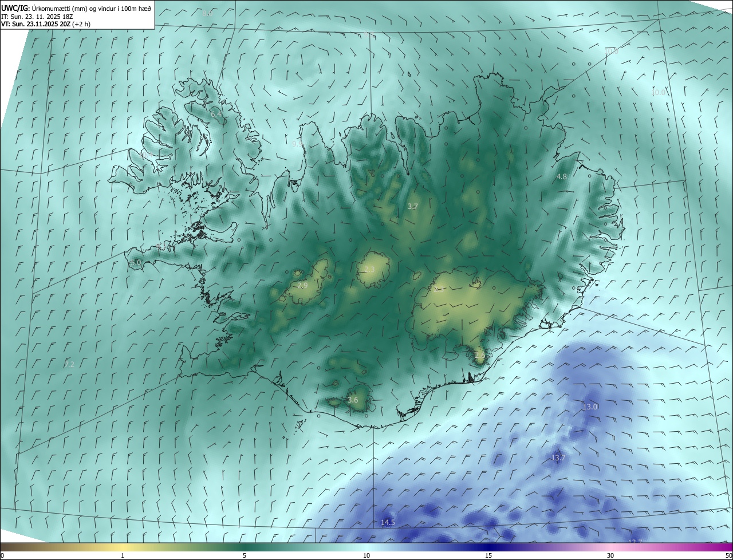Click the 7.2 value label
This screenshot has height=560, width=733.
[x=69, y=364]
